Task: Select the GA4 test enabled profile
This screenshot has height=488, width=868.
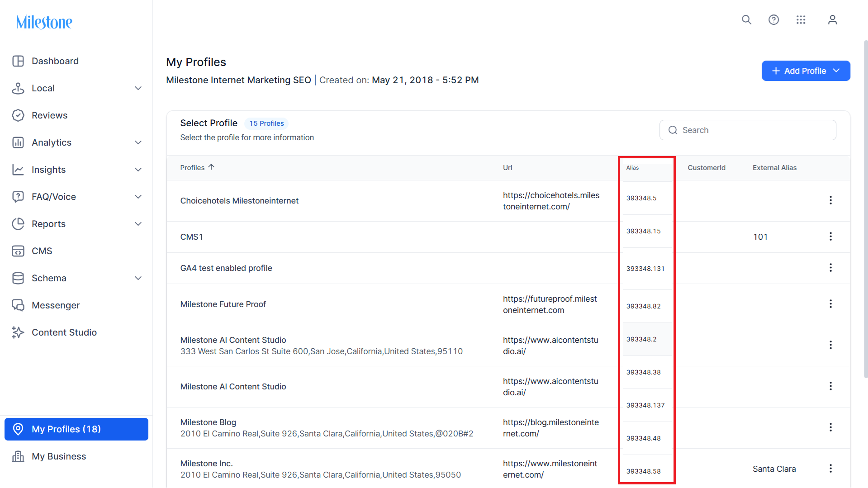Action: [226, 268]
